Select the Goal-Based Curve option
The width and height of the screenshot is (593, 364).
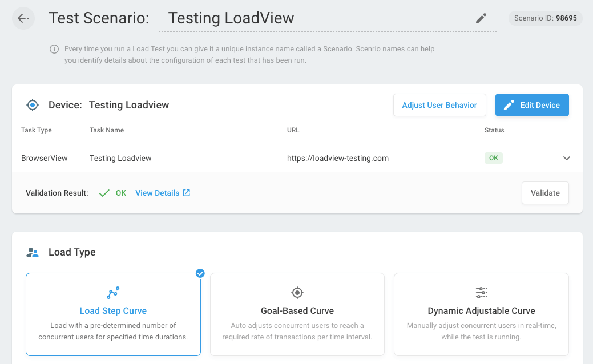click(x=297, y=314)
